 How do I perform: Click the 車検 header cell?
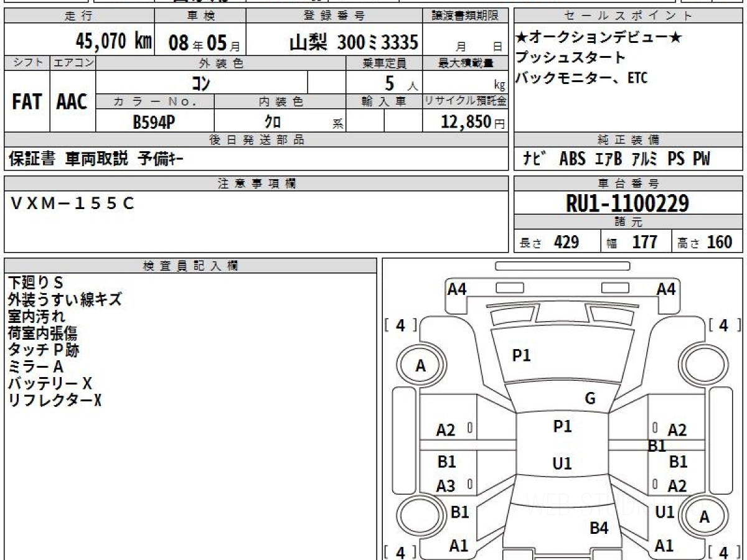tap(200, 16)
